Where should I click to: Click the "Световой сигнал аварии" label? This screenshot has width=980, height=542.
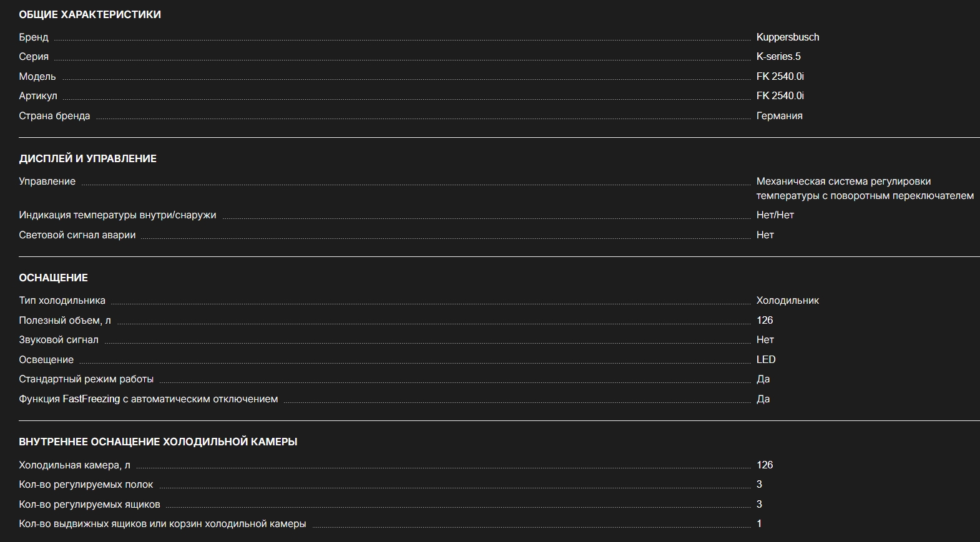[x=77, y=235]
